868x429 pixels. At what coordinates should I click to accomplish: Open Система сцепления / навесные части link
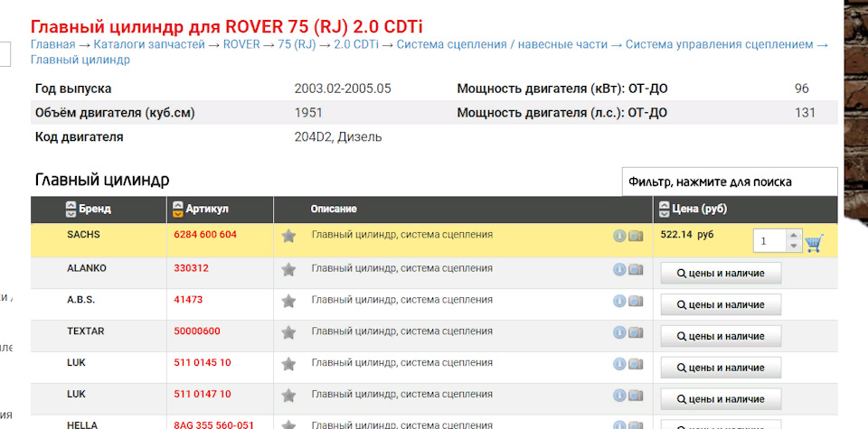[502, 45]
